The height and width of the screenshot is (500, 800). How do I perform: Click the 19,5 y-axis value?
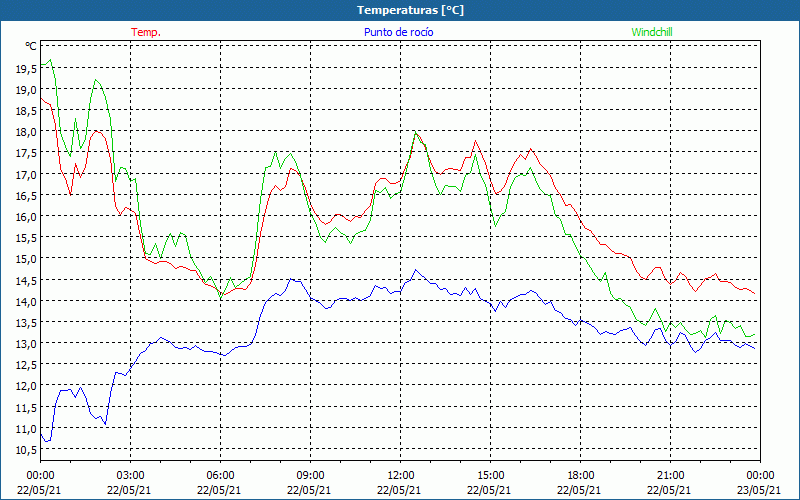(26, 69)
